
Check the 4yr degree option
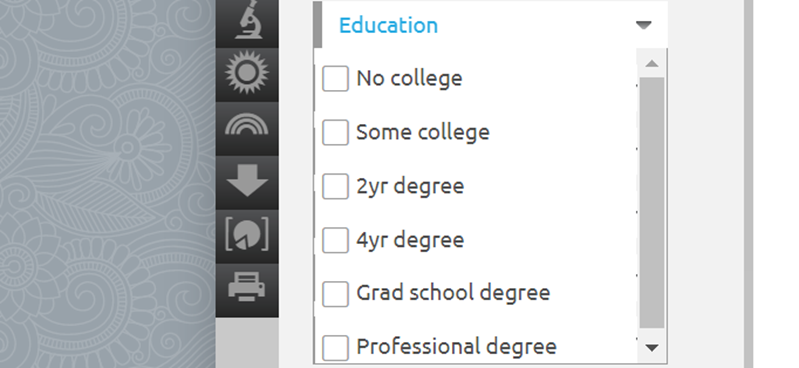(335, 240)
